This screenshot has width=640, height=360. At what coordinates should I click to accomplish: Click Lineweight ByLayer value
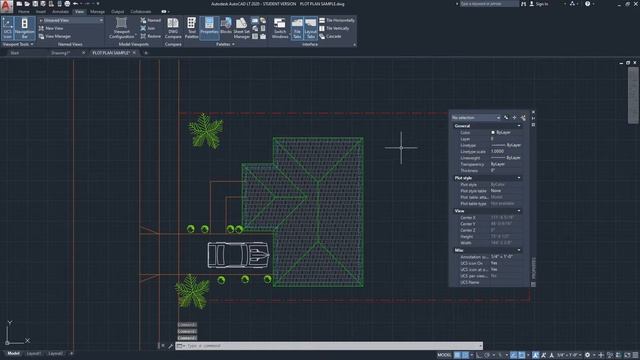point(506,158)
